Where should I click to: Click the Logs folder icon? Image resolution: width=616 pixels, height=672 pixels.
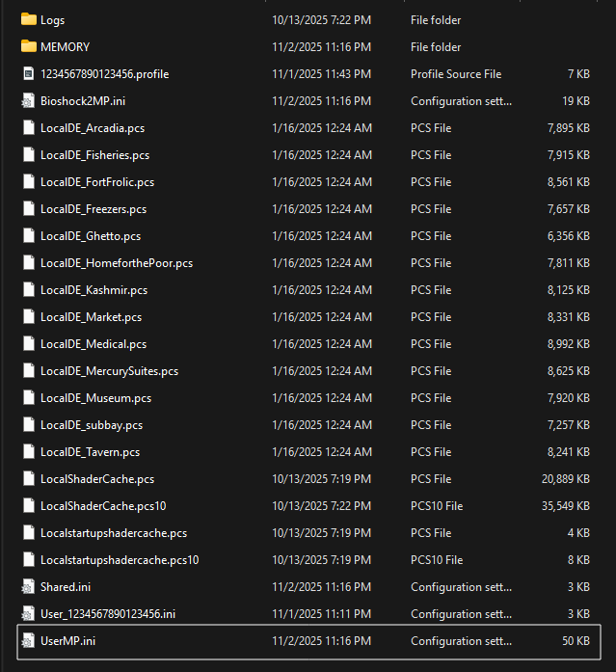[28, 19]
